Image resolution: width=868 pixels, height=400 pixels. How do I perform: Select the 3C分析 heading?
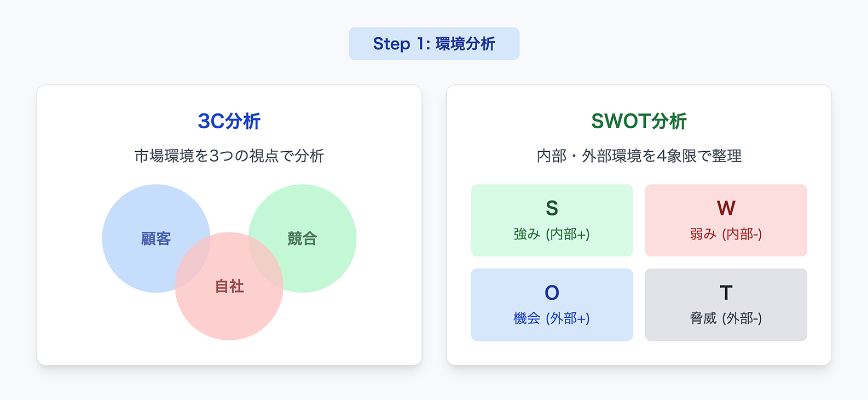(x=229, y=121)
